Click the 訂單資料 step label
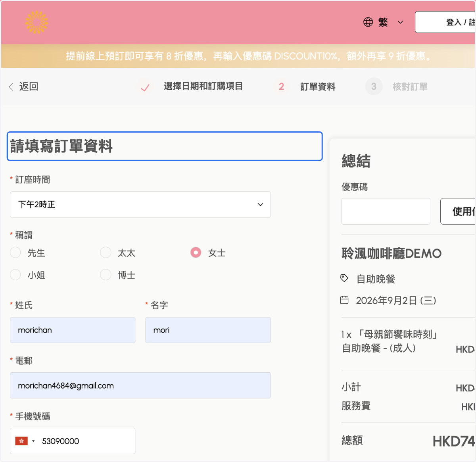The image size is (476, 462). [318, 87]
